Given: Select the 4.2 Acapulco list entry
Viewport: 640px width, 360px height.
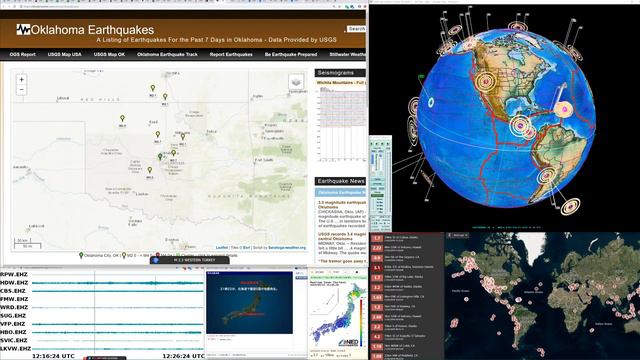Looking at the screenshot, I should point(407,337).
